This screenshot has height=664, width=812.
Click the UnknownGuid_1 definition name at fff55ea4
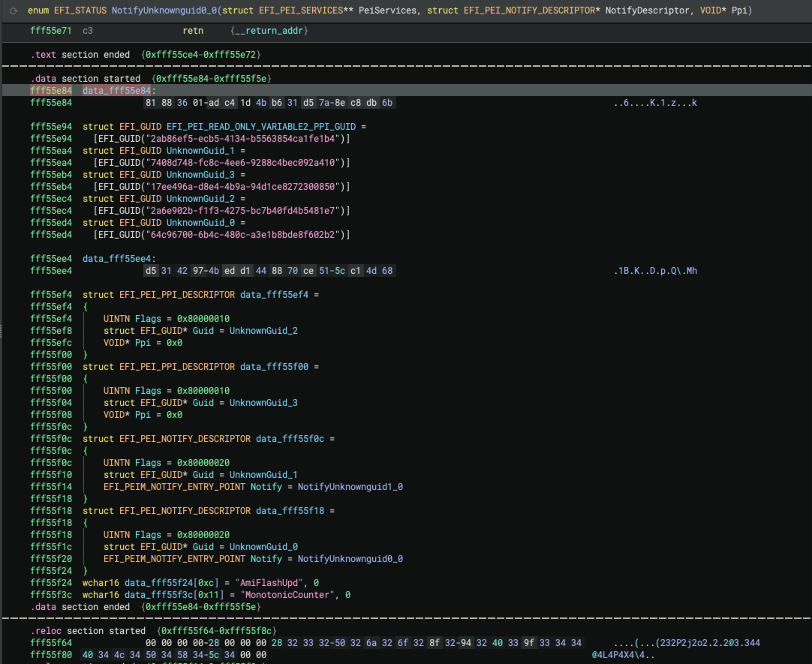(x=200, y=151)
